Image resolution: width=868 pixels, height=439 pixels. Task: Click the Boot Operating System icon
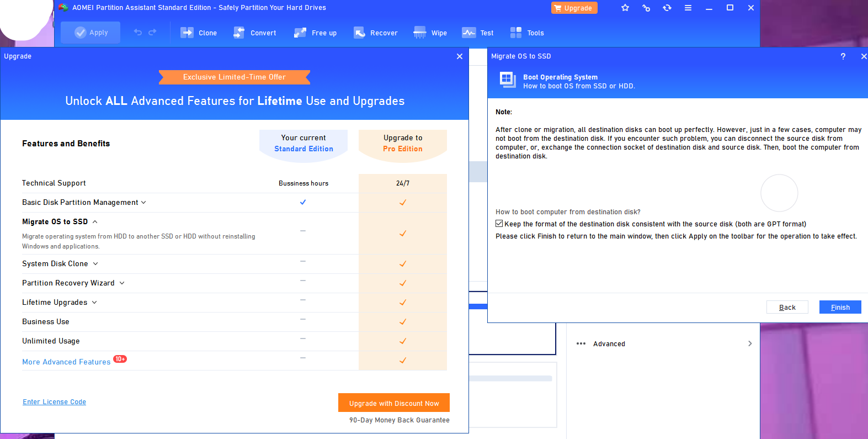[x=508, y=80]
